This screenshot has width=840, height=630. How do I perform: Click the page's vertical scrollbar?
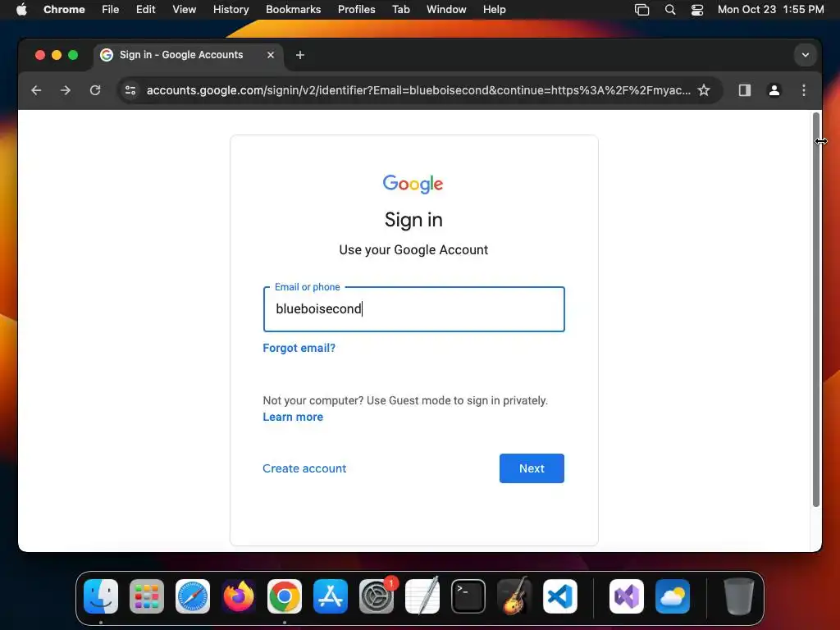click(816, 309)
